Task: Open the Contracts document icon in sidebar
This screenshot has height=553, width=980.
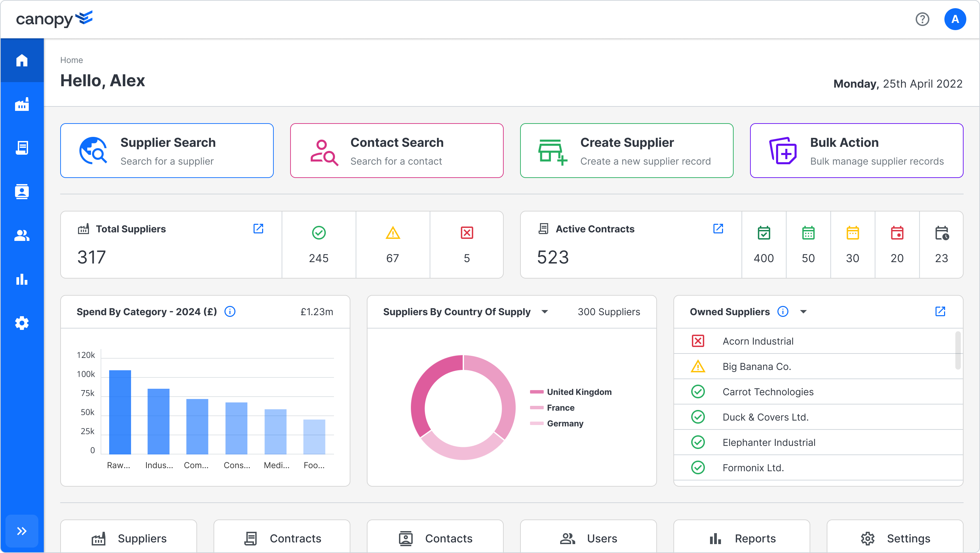Action: click(22, 148)
